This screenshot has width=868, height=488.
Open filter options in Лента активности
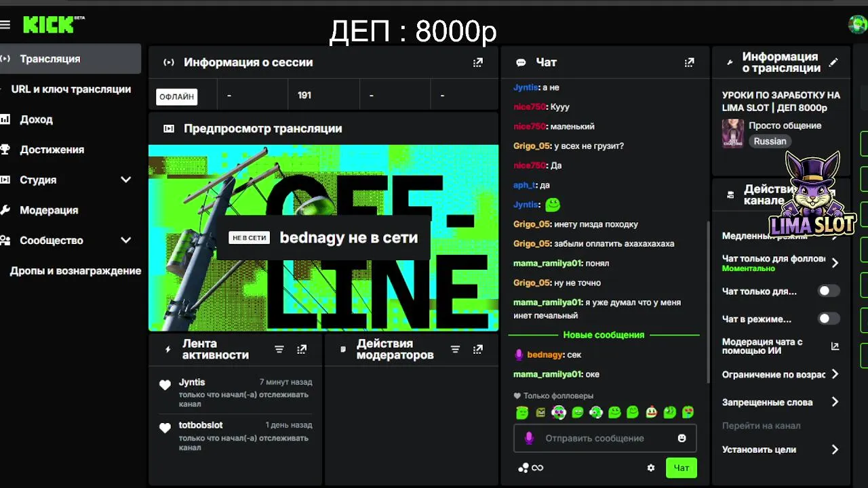[x=279, y=349]
